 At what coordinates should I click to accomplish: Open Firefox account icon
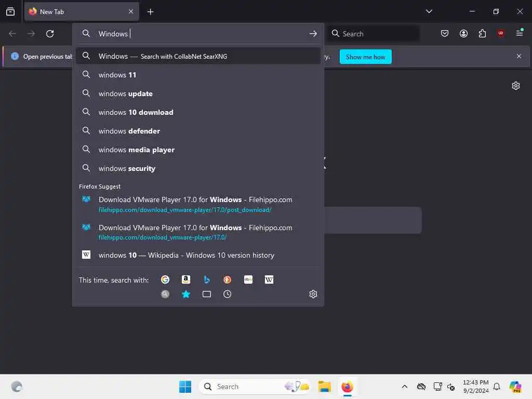coord(463,33)
